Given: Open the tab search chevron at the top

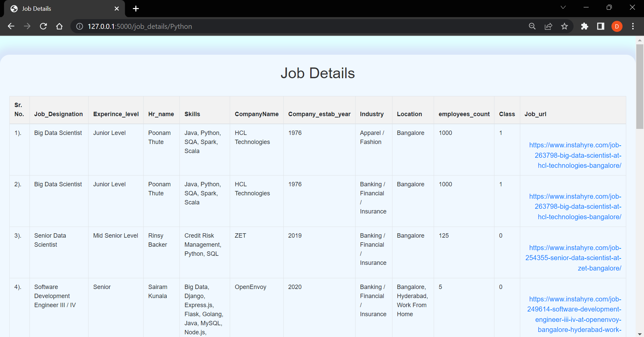Looking at the screenshot, I should [x=563, y=7].
